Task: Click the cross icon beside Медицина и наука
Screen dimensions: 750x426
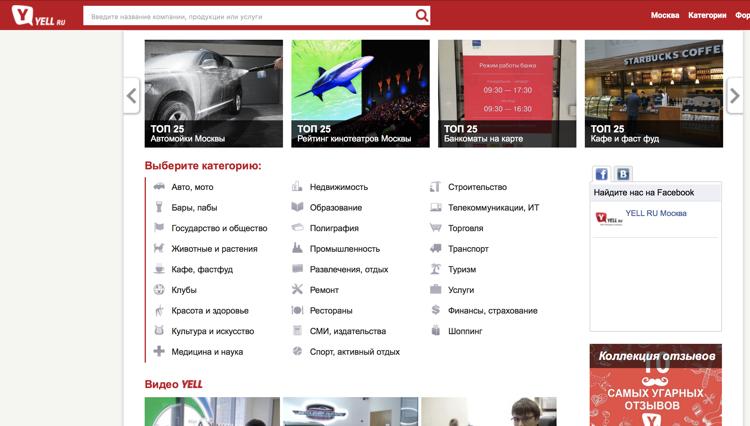Action: tap(158, 352)
